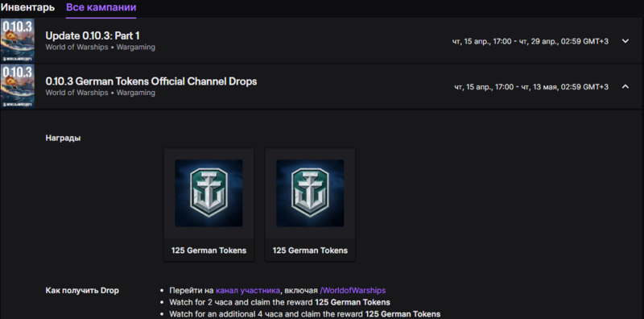Screen dimensions: 644x319
Task: Click the German Tokens campaign game thumbnail
Action: [17, 86]
